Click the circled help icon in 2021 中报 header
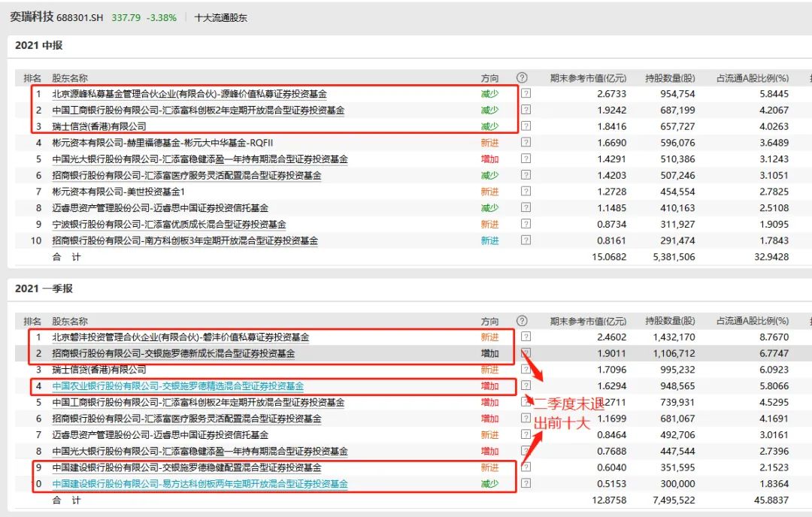The image size is (812, 517). (522, 77)
